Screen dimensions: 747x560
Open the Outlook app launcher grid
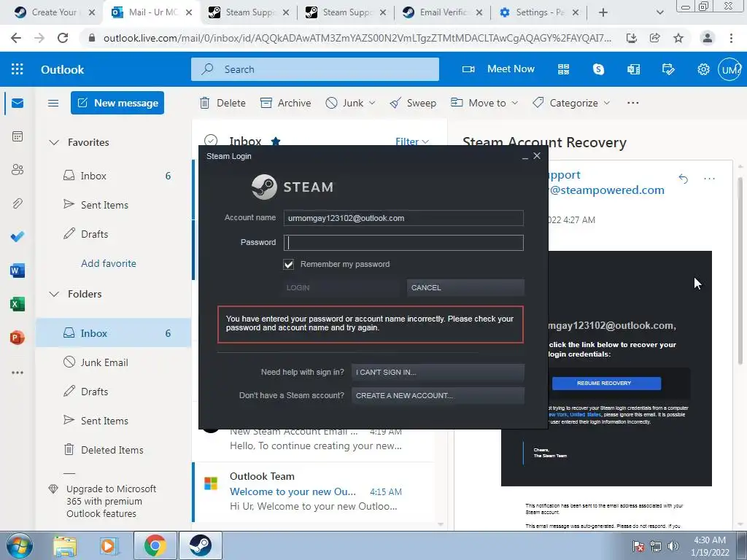18,69
